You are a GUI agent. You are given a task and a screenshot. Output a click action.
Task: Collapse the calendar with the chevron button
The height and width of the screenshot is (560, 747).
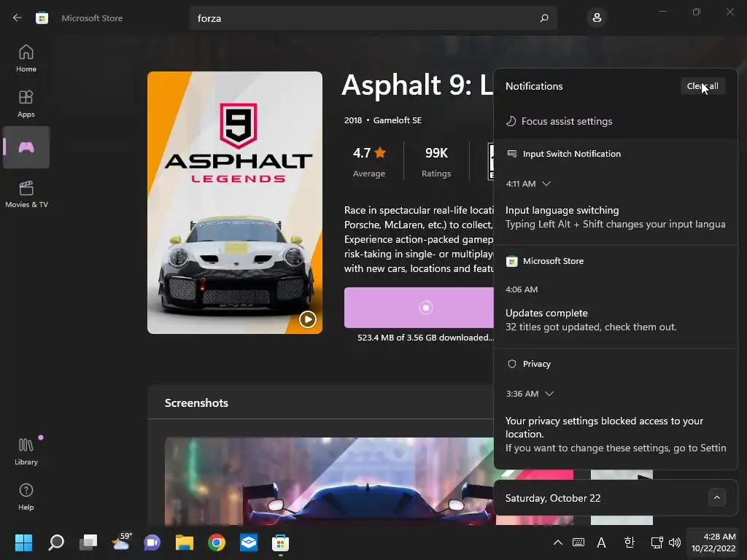coord(716,498)
